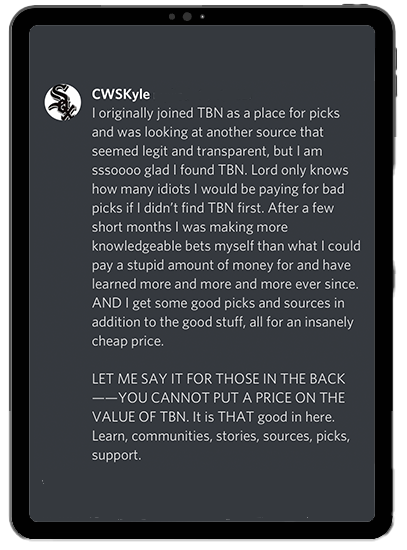This screenshot has width=407, height=550.
Task: Tap the tablet's center front camera lens
Action: point(187,16)
